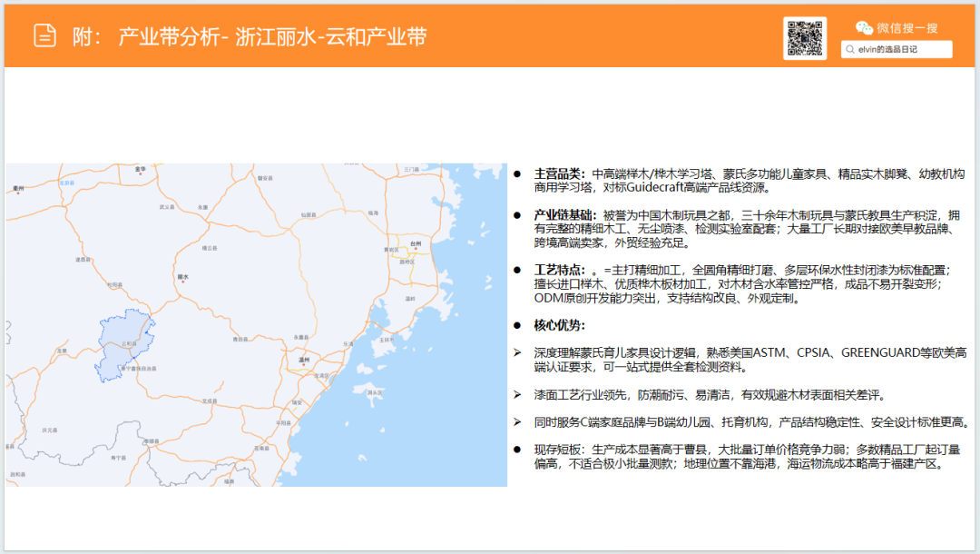Click the '同时服务C端家庭品牌' bullet line
Screen dimensions: 980x554
(x=751, y=422)
